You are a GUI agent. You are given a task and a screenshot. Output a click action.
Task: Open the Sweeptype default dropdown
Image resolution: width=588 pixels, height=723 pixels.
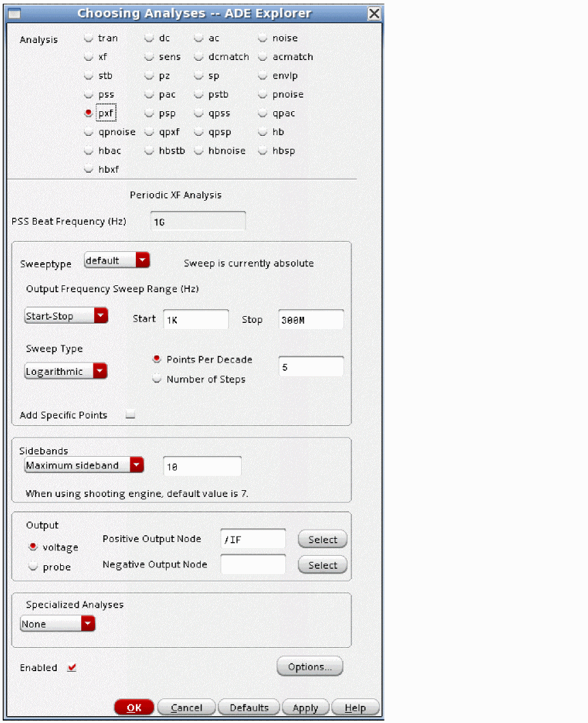point(117,261)
